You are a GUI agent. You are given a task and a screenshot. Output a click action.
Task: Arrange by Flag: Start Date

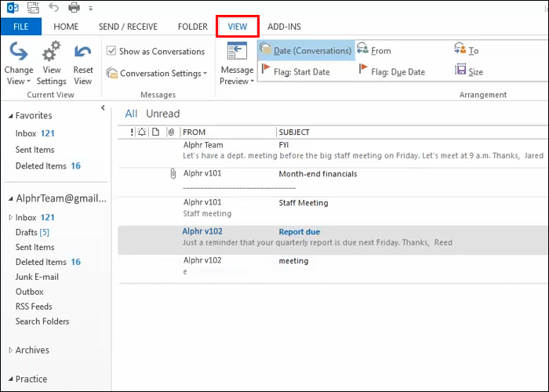[296, 71]
